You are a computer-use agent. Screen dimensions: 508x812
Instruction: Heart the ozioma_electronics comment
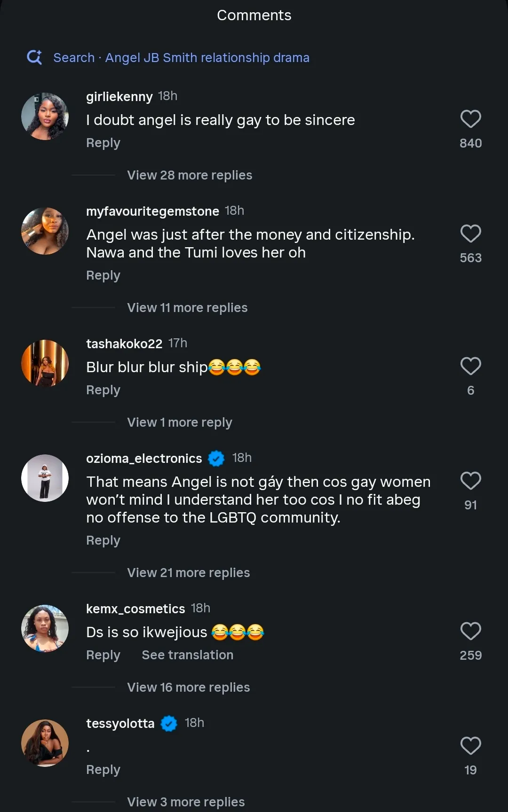(470, 481)
